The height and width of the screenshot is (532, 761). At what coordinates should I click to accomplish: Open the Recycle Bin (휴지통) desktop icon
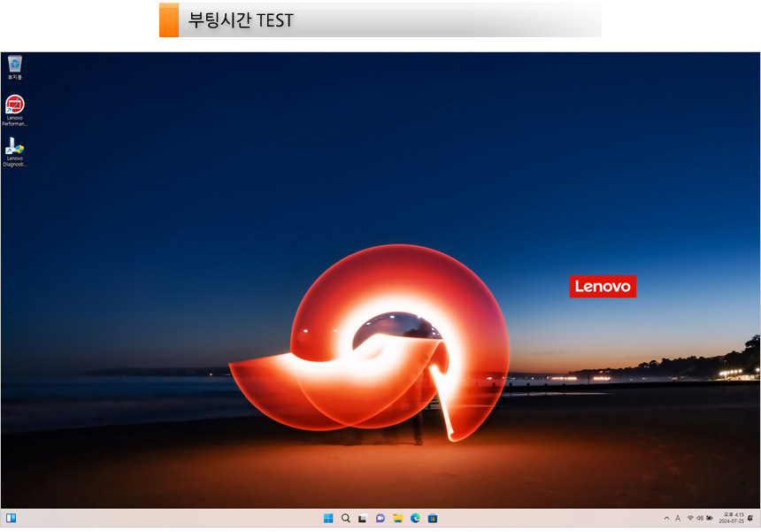coord(14,67)
